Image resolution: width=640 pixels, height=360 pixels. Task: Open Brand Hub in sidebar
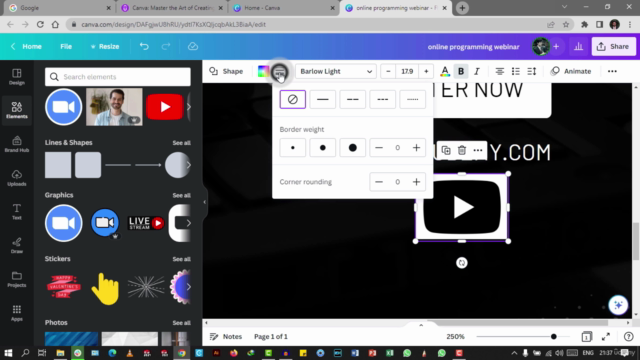(17, 144)
